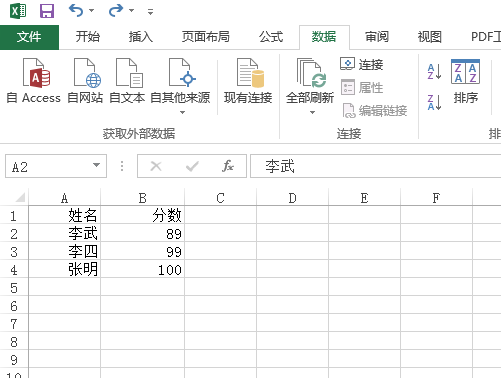Viewport: 501px width, 378px height.
Task: Sort ascending A to Z
Action: click(434, 71)
